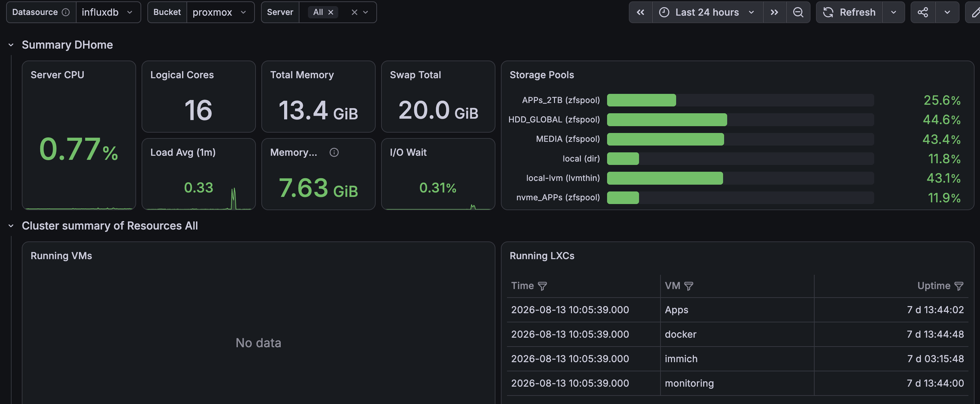Click the APPs_2TB (zfspool) usage bar

click(x=740, y=100)
